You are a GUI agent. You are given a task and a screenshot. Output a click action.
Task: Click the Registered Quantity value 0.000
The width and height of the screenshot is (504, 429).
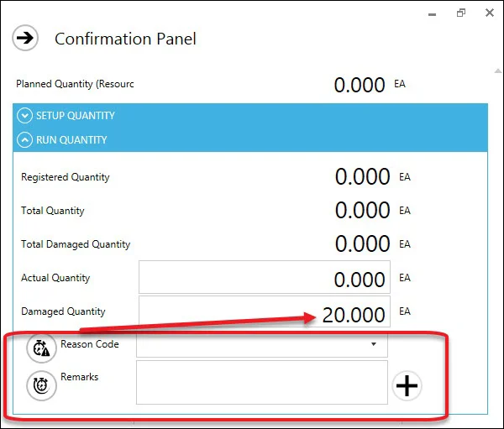click(362, 177)
